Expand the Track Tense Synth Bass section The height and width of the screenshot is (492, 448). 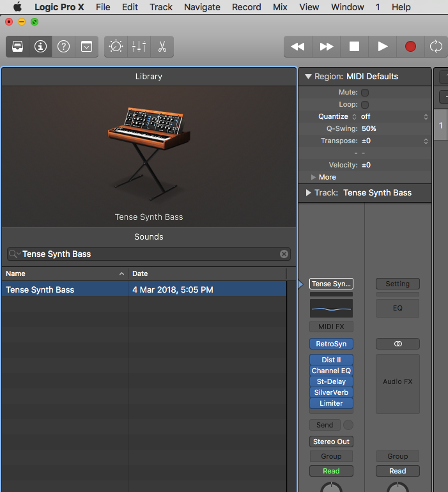click(x=308, y=193)
